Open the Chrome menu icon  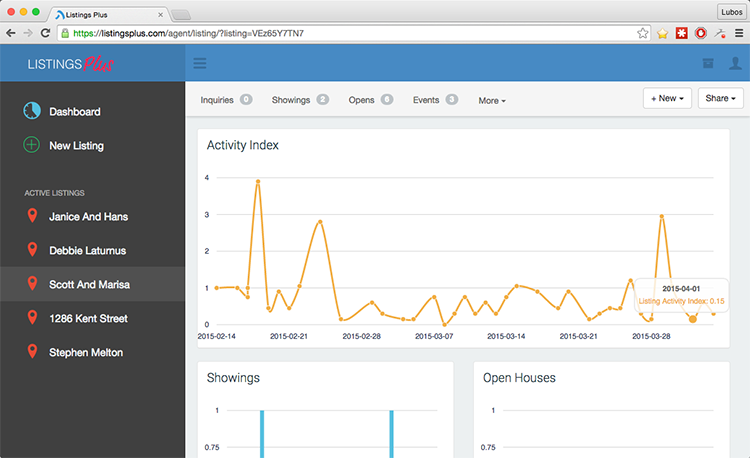coord(739,33)
